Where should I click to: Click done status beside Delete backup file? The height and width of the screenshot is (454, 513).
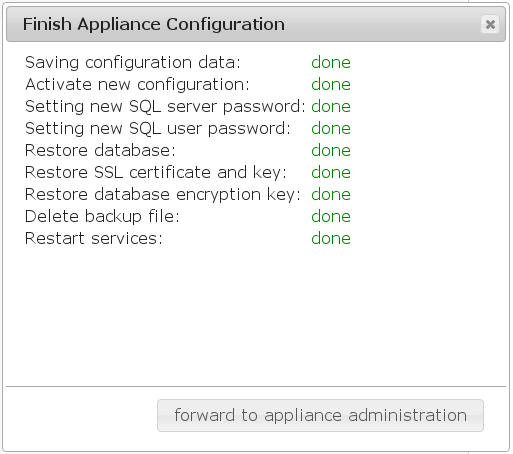331,216
